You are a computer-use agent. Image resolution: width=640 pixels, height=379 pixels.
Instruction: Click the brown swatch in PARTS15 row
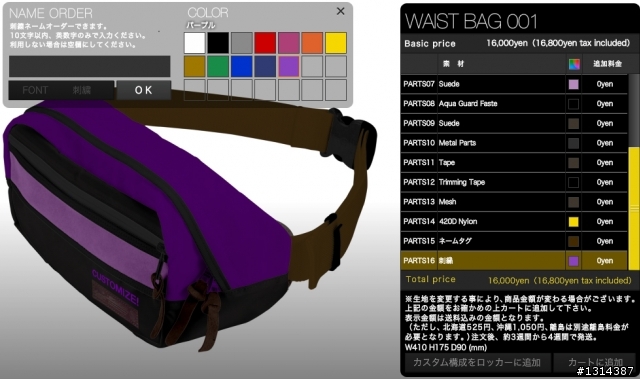573,242
